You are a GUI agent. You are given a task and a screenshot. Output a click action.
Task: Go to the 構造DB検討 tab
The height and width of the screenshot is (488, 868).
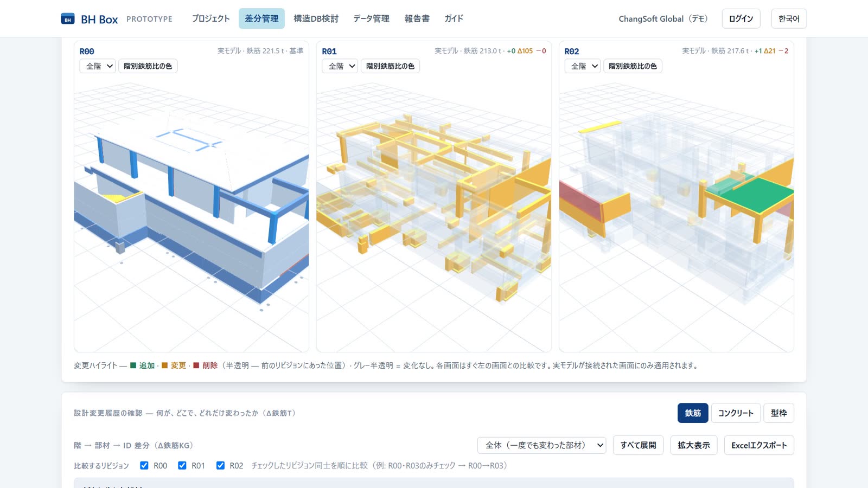click(316, 18)
